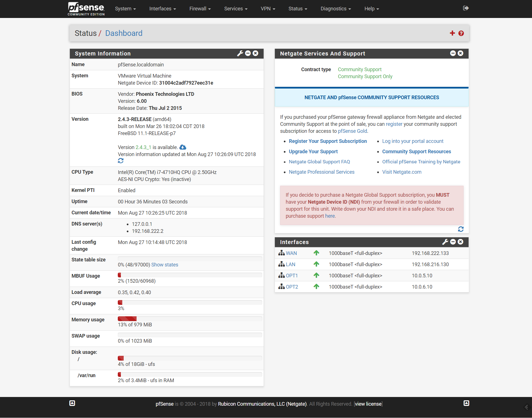The width and height of the screenshot is (532, 418).
Task: Open Community Support Resources link
Action: pos(416,152)
